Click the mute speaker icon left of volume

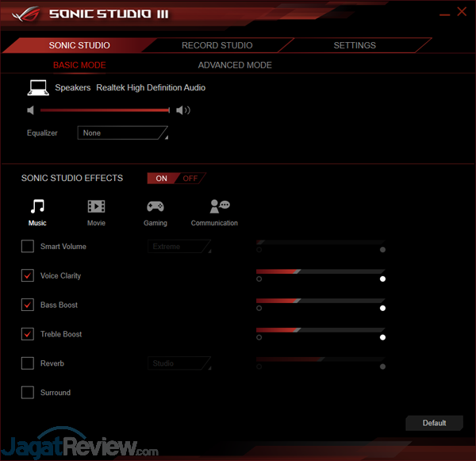31,110
